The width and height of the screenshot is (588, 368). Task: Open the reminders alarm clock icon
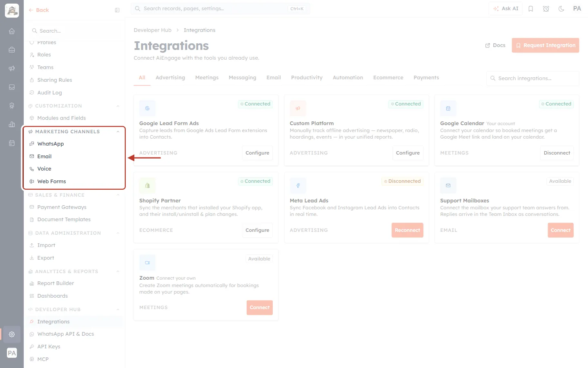tap(546, 9)
